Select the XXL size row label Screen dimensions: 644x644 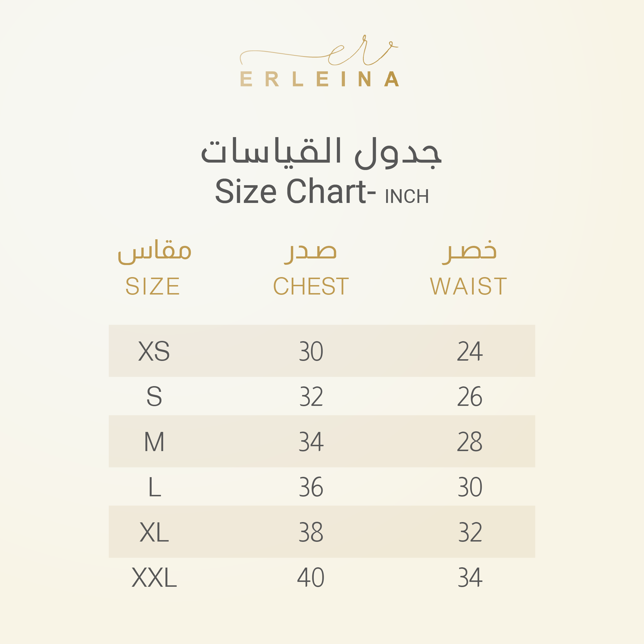[x=154, y=578]
